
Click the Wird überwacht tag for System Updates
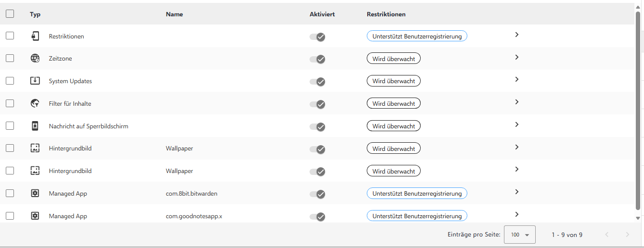point(393,81)
